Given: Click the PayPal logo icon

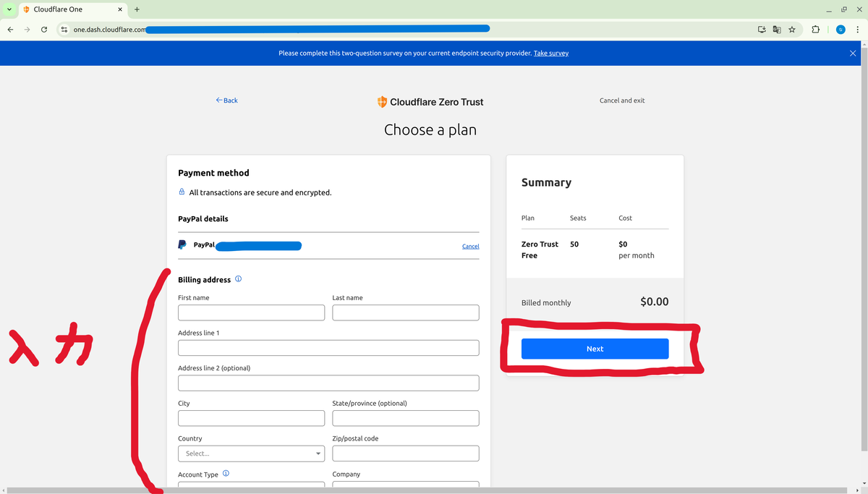Looking at the screenshot, I should [x=182, y=245].
